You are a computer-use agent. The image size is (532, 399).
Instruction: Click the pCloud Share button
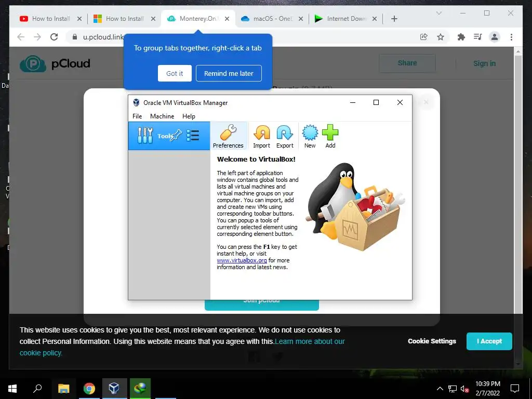click(x=407, y=63)
